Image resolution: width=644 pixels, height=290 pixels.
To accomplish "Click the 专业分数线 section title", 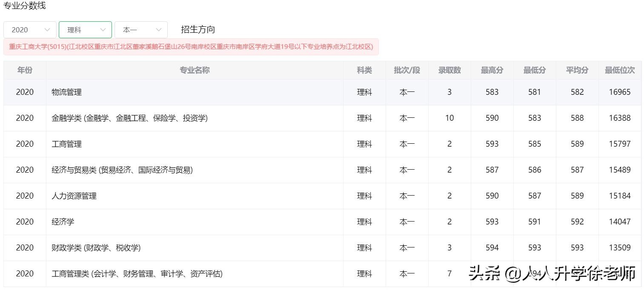I will click(x=25, y=6).
